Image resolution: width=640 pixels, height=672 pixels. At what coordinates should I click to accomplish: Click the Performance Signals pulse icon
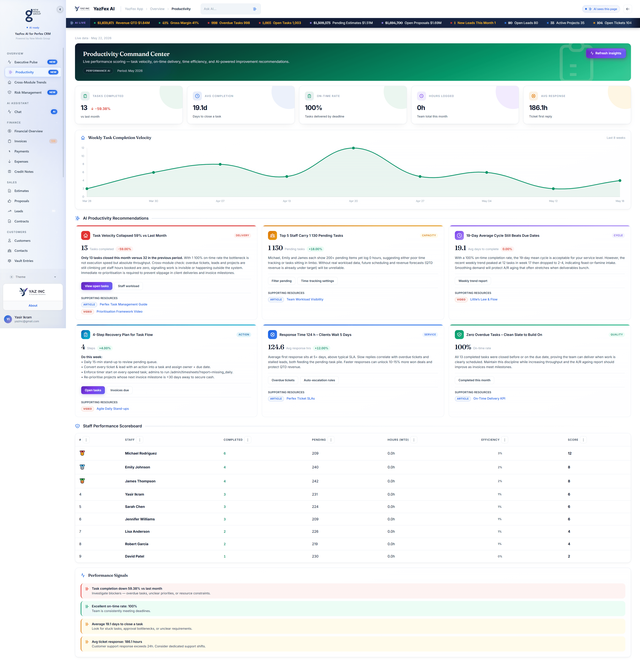pyautogui.click(x=83, y=575)
